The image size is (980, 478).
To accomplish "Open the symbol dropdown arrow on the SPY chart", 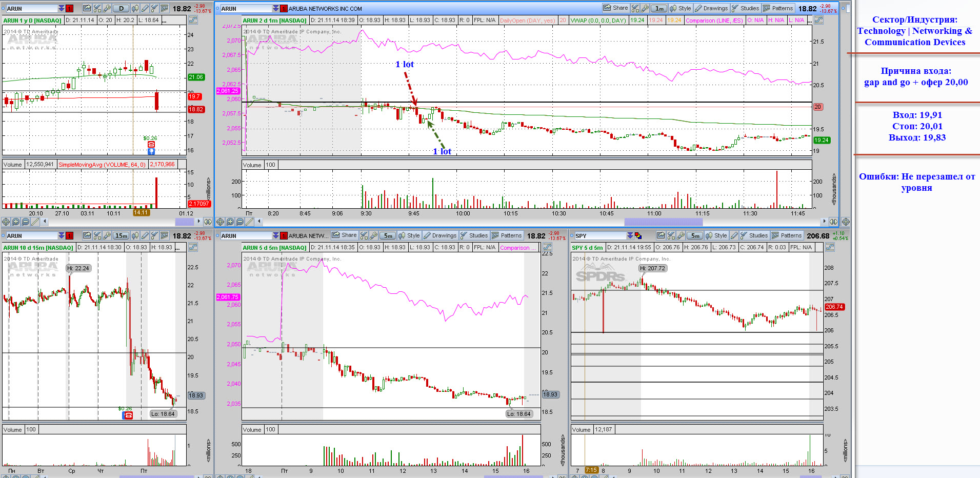I will point(630,235).
